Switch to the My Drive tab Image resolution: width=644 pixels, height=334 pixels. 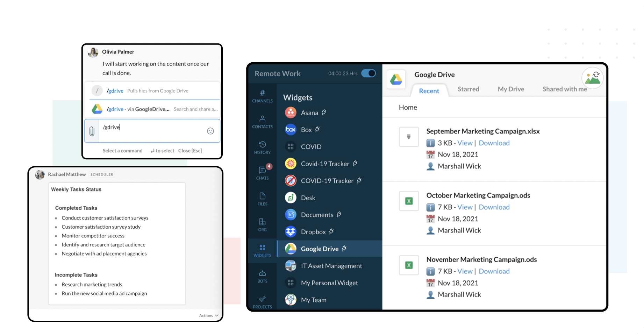[511, 89]
